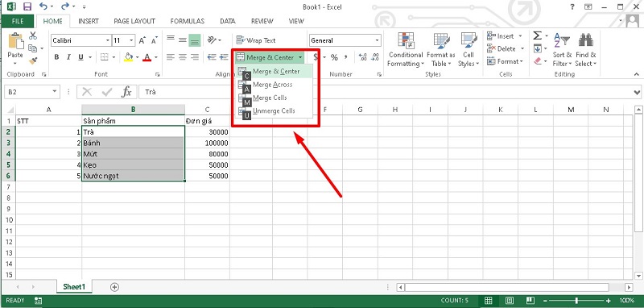The width and height of the screenshot is (644, 308).
Task: Switch to Page Layout view in status bar
Action: point(510,300)
